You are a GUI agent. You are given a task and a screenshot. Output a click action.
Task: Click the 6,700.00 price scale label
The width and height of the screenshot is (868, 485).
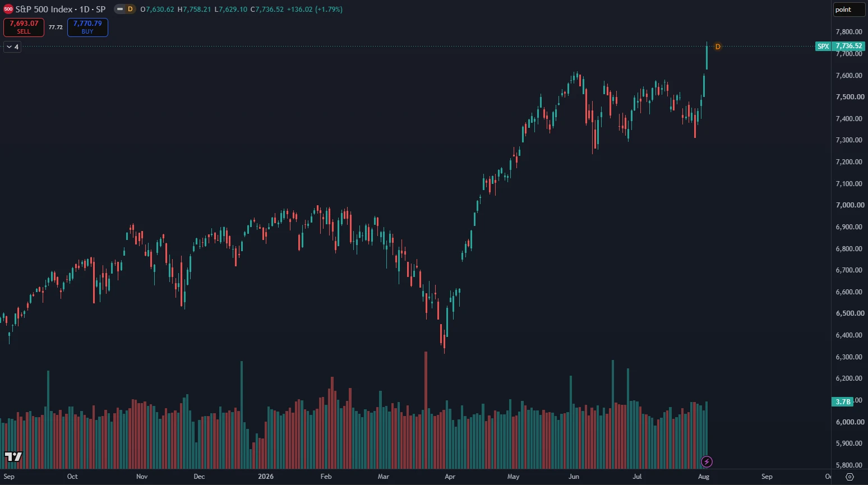click(849, 270)
